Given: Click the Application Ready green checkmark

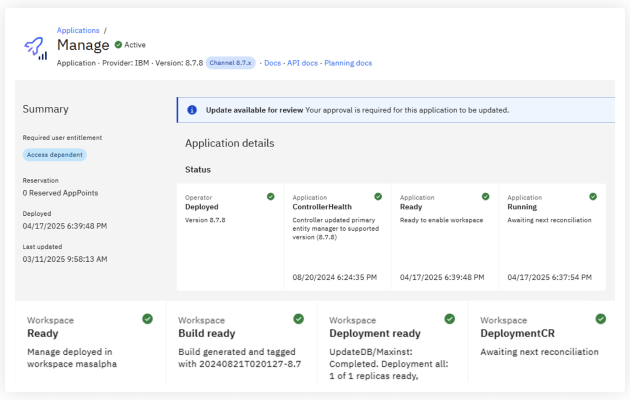Looking at the screenshot, I should coord(485,197).
